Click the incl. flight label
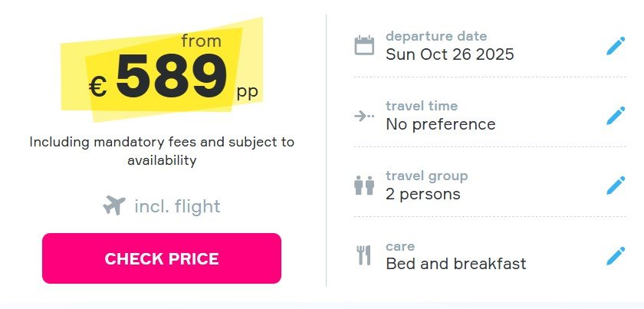The height and width of the screenshot is (309, 644). point(177,206)
